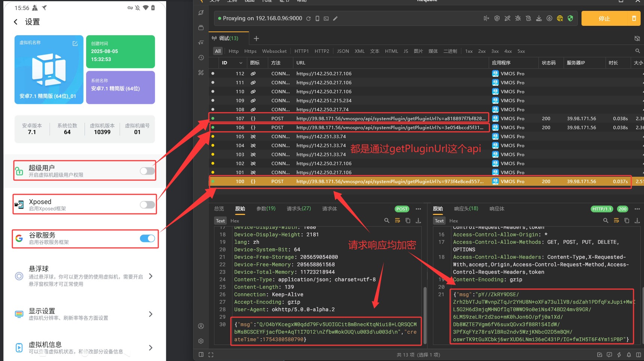Toggle the yellow globe system proxy icon
Image resolution: width=644 pixels, height=361 pixels.
coord(560,18)
